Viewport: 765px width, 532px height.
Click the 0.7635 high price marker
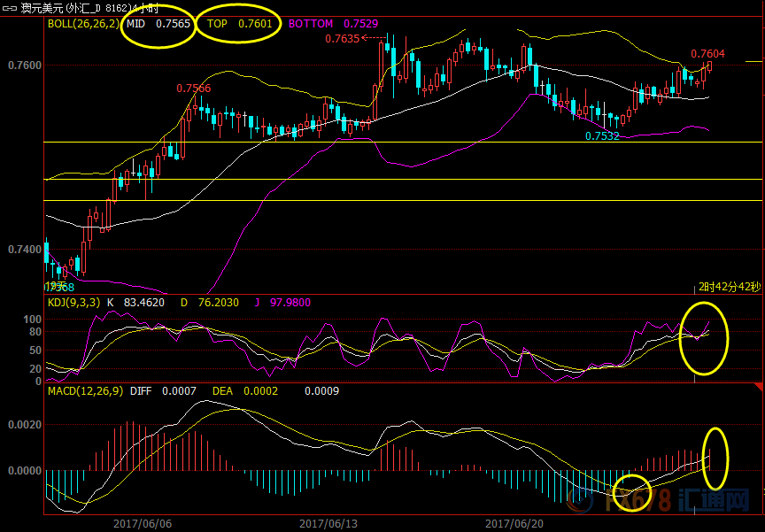342,39
